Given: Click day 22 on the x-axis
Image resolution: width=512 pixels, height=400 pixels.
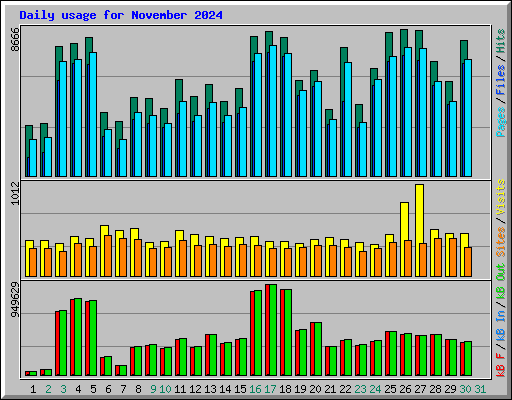Looking at the screenshot, I should 345,389.
